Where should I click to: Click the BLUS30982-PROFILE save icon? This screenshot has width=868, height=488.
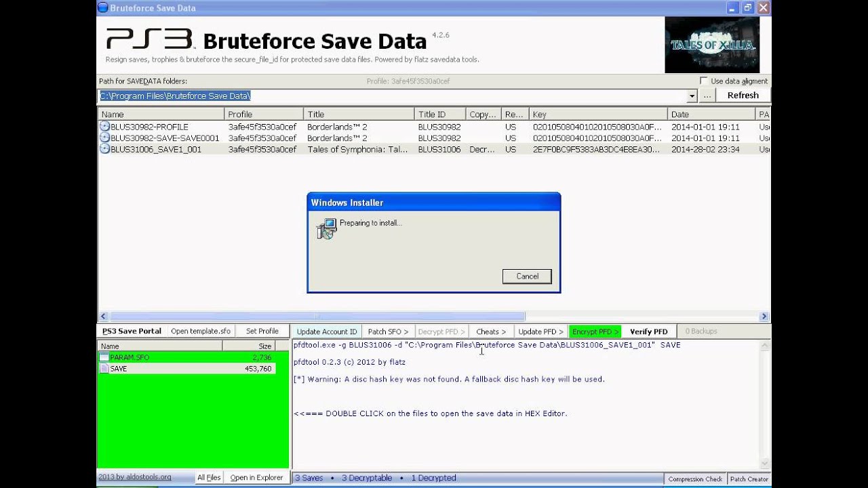coord(104,126)
